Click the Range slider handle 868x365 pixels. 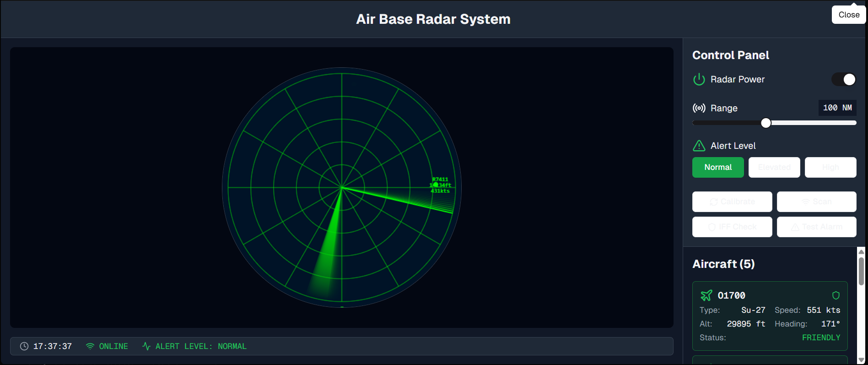tap(766, 123)
